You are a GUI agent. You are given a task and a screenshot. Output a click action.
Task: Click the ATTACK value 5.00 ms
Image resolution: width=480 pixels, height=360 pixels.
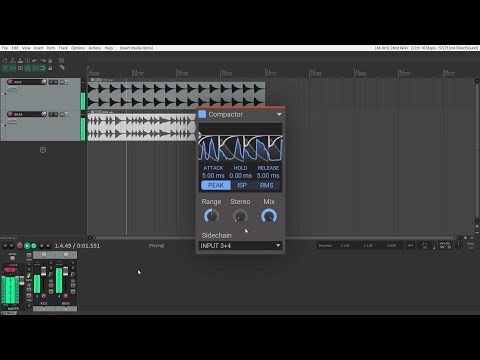(x=213, y=176)
